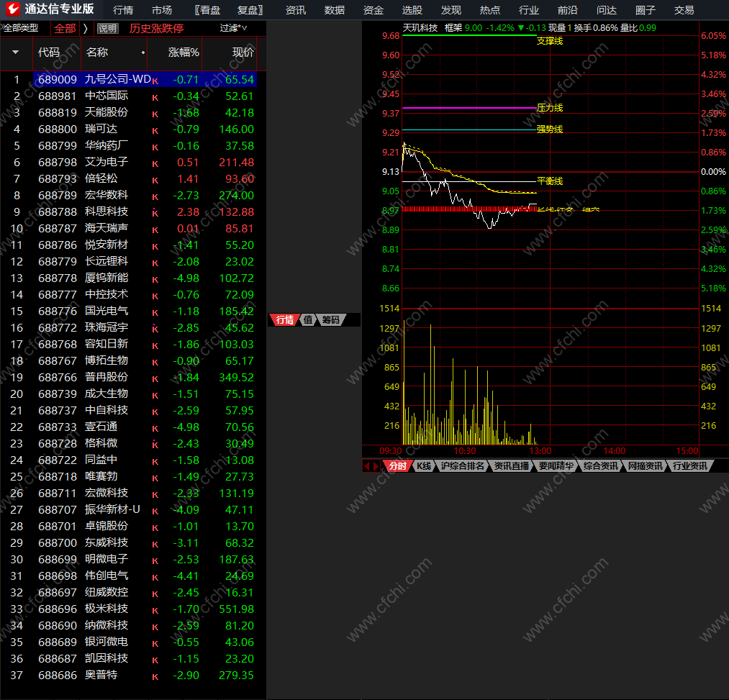
Task: Open the 资讯直播 tab
Action: 512,465
